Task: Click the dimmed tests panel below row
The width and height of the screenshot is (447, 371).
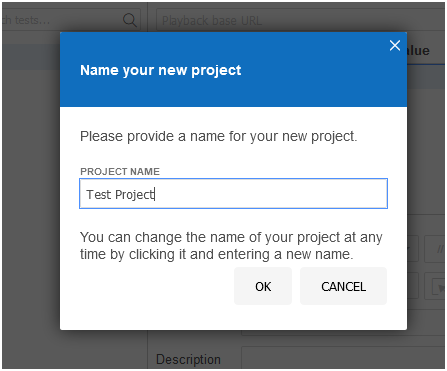Action: click(x=31, y=200)
